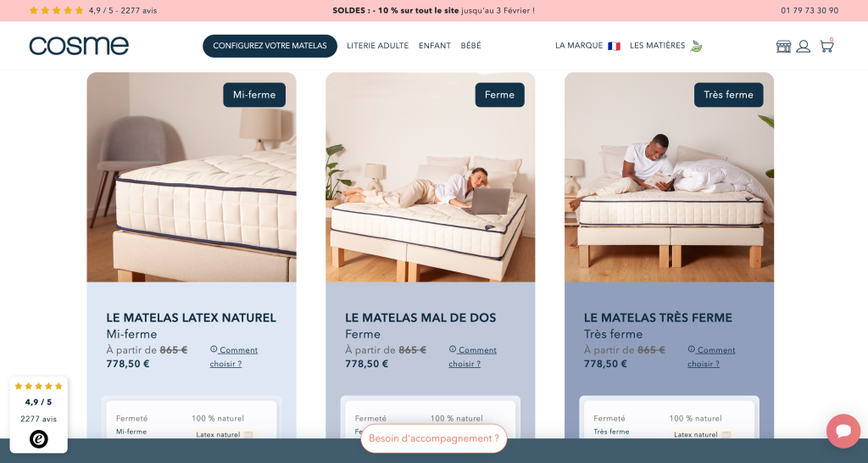
Task: Click Comment choisir link under Mal de Dos
Action: tap(472, 357)
